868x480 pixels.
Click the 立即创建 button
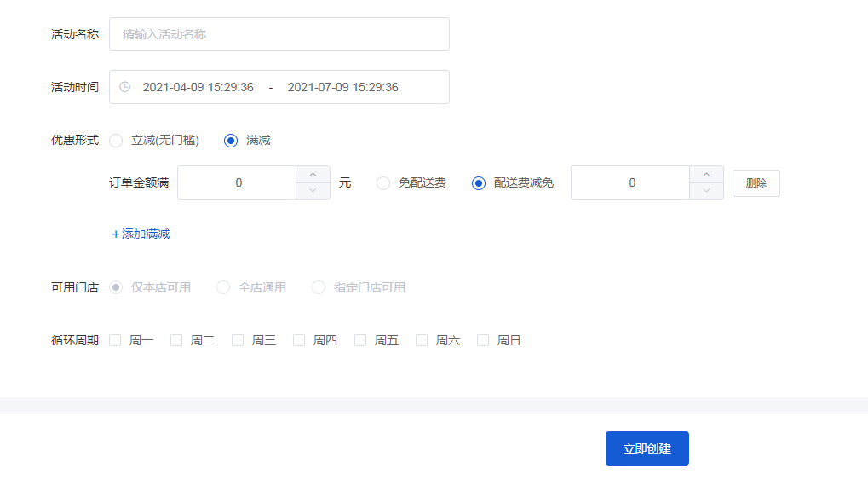coord(647,448)
